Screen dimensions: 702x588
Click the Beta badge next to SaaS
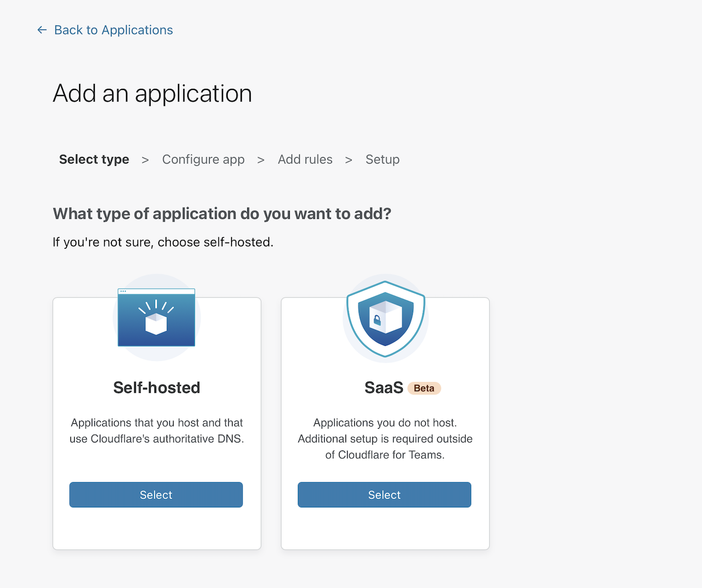tap(424, 388)
